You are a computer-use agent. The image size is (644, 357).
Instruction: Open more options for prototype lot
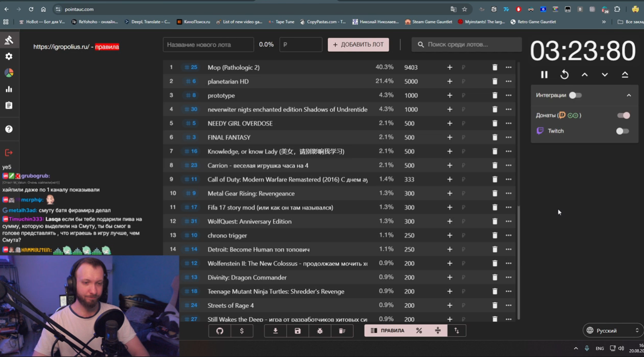click(x=508, y=95)
